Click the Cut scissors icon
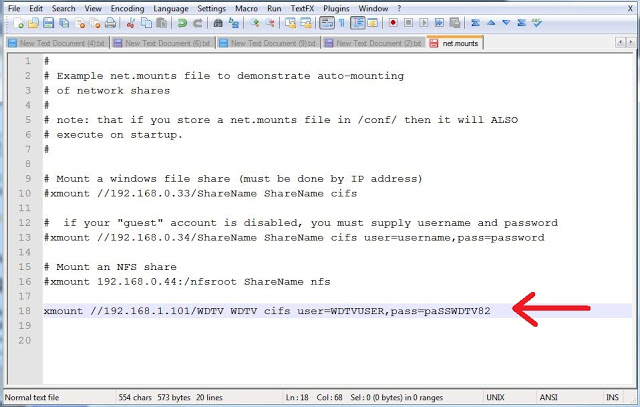Image resolution: width=640 pixels, height=407 pixels. click(x=131, y=22)
